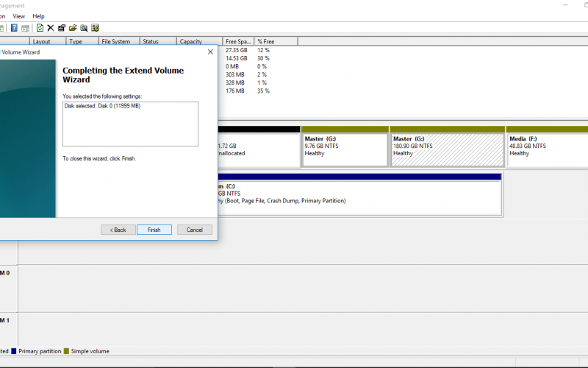This screenshot has height=368, width=588.
Task: Click the Primary partition legend color swatch
Action: tap(14, 352)
